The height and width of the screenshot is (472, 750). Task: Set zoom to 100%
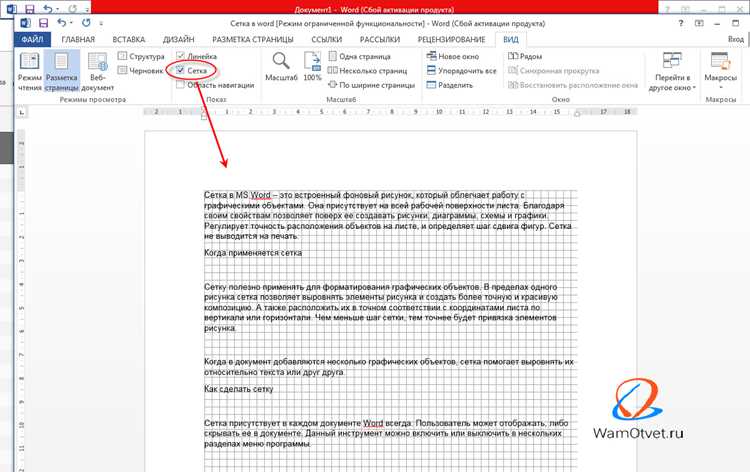pos(312,67)
